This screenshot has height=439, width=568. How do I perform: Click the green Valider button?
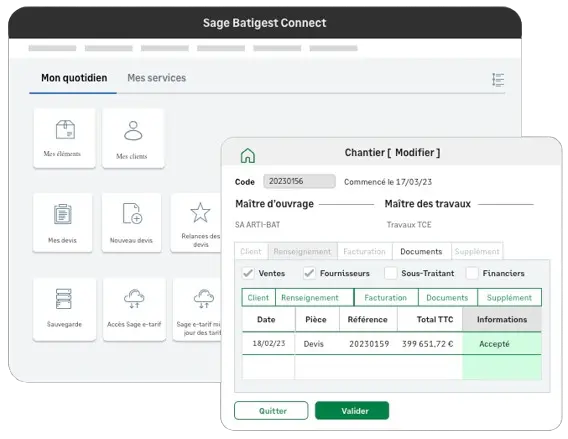[x=352, y=411]
